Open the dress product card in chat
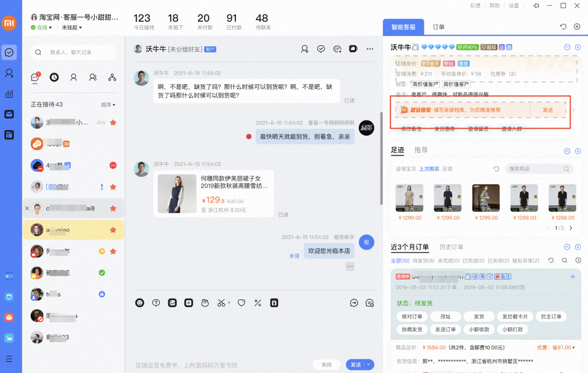 click(x=213, y=193)
